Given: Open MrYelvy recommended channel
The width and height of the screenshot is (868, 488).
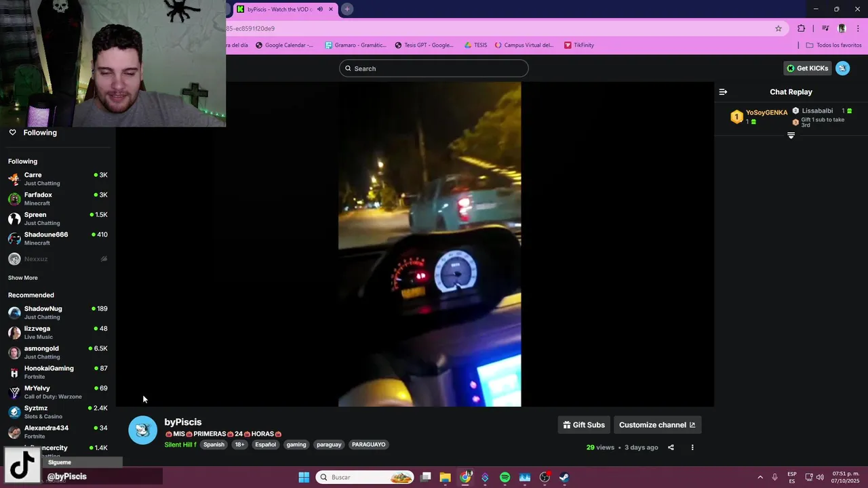Looking at the screenshot, I should point(58,392).
